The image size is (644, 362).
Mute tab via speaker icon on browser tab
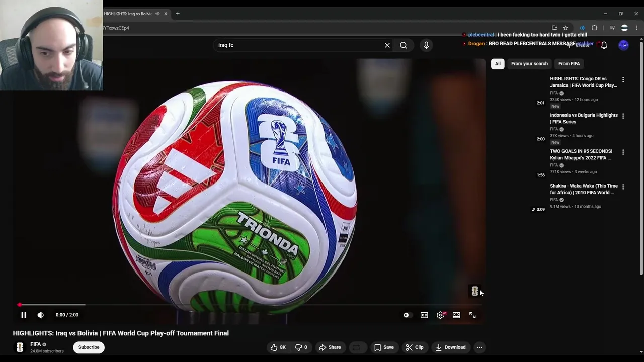157,14
